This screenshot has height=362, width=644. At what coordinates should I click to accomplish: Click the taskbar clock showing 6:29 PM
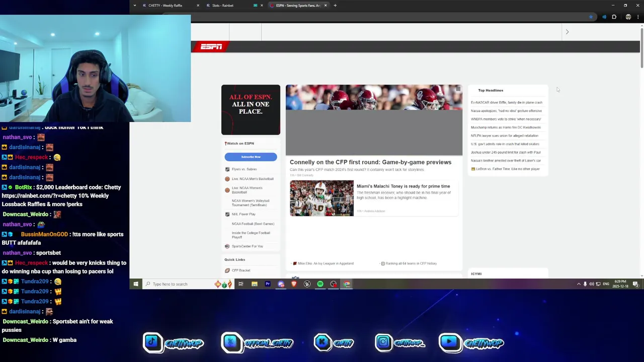[620, 284]
